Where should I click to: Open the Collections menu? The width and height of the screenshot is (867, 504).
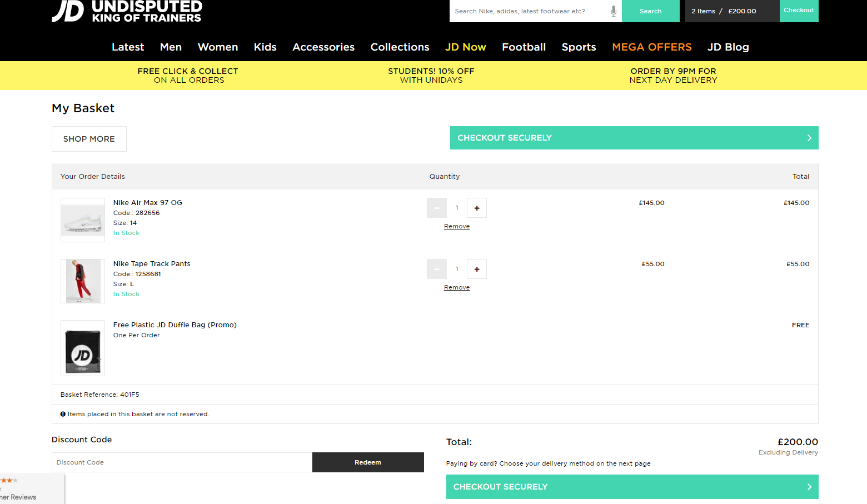pos(400,47)
